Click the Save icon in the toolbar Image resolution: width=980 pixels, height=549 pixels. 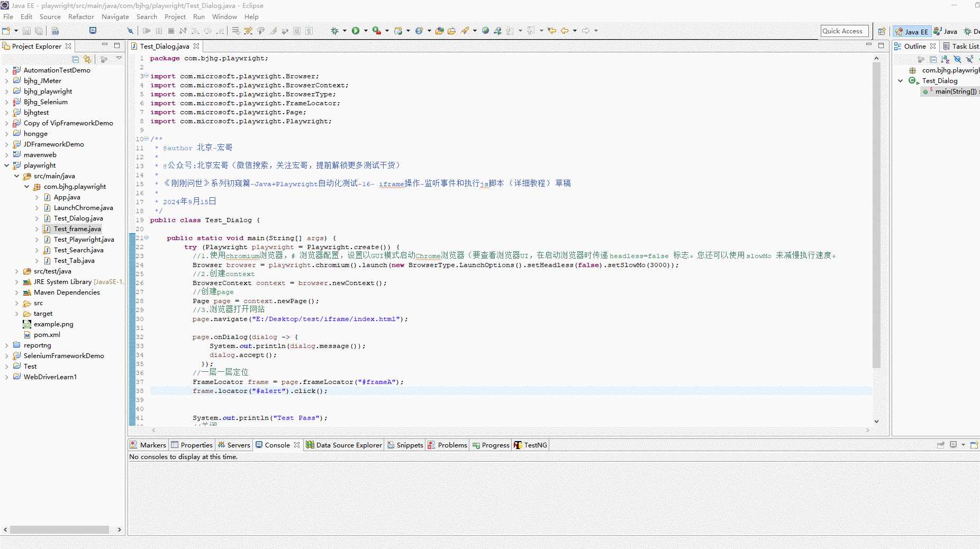(x=26, y=31)
